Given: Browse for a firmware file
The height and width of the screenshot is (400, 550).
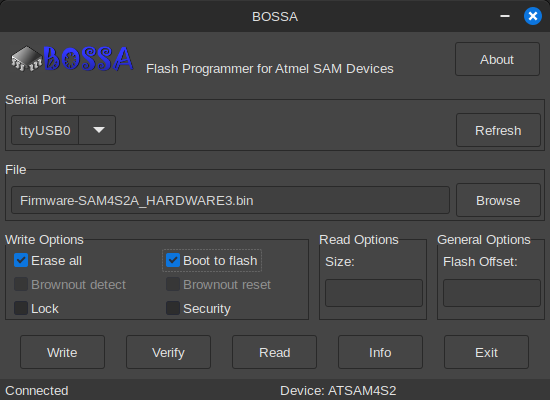Looking at the screenshot, I should tap(498, 200).
